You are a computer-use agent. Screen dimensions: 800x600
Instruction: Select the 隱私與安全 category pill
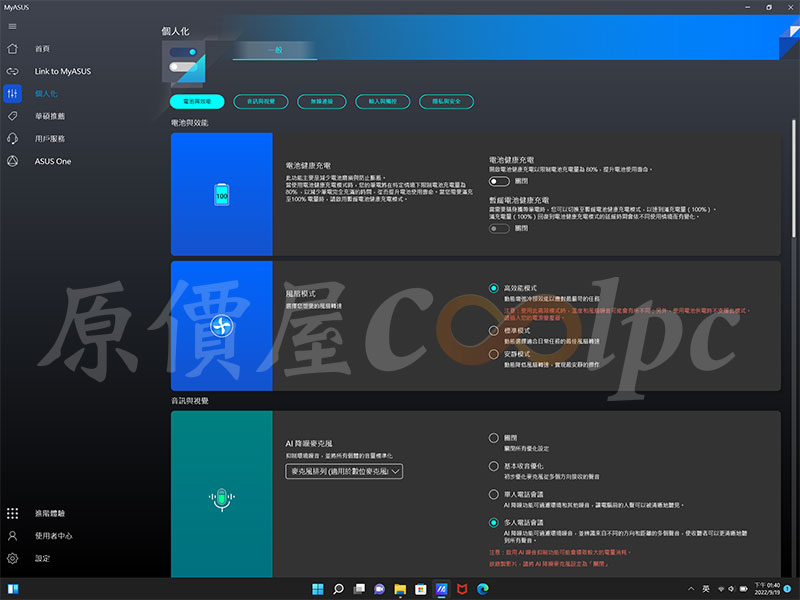click(446, 102)
